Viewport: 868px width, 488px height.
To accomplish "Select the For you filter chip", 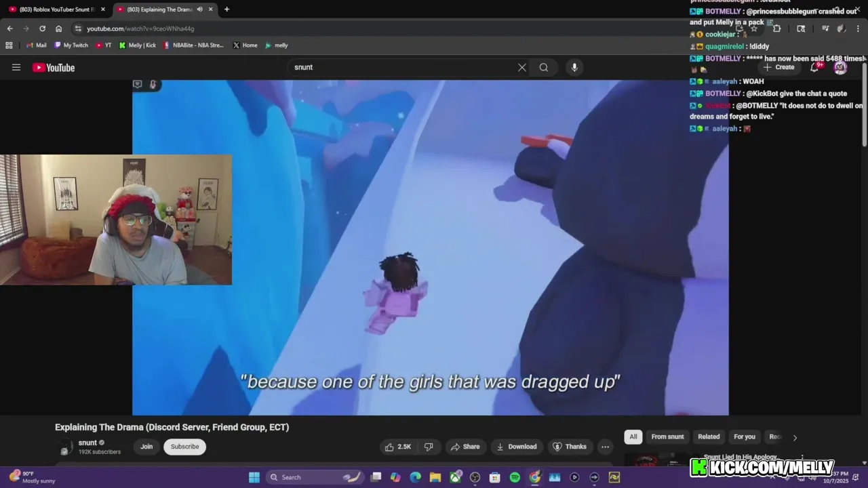I will coord(744,436).
